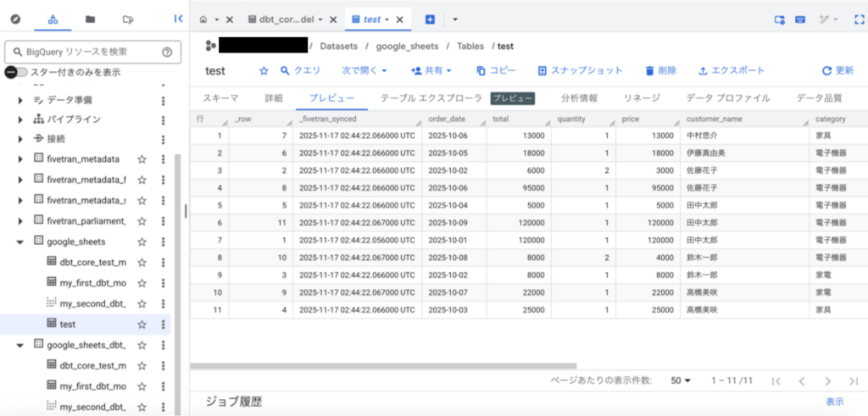
Task: Click the クエリ button
Action: (x=300, y=71)
